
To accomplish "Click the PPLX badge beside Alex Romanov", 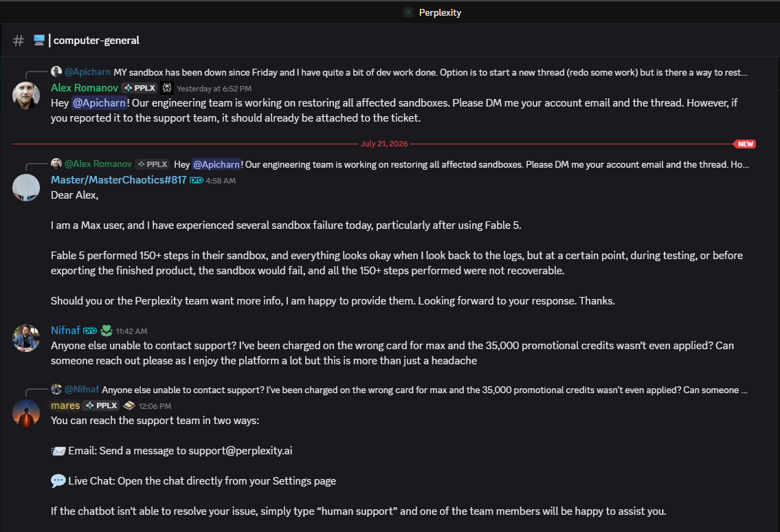I will 140,88.
